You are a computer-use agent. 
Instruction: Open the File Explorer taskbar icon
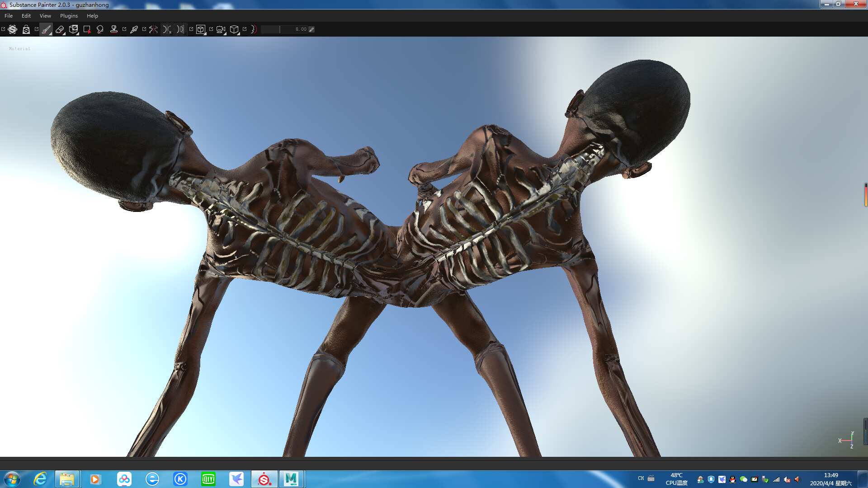(67, 479)
